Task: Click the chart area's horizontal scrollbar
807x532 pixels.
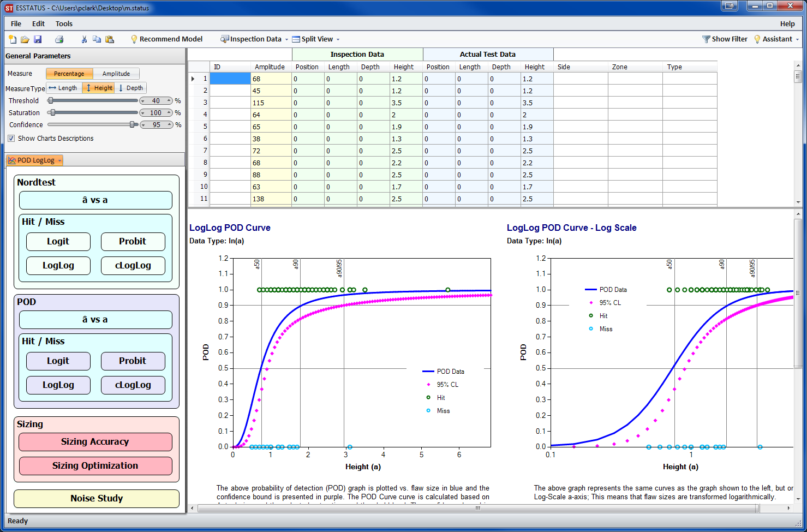Action: pos(478,508)
